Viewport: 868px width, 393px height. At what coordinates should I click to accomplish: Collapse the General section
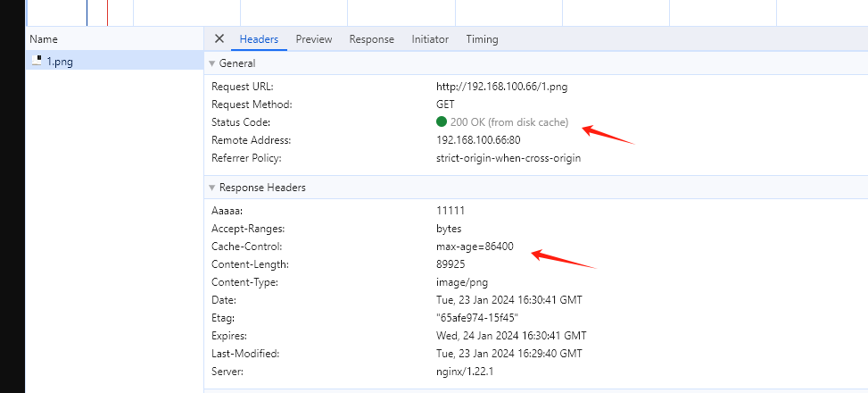(212, 63)
